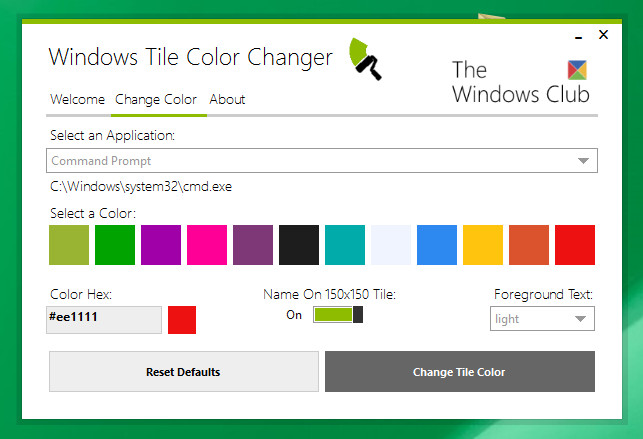Click the On status label
643x439 pixels.
[x=294, y=315]
